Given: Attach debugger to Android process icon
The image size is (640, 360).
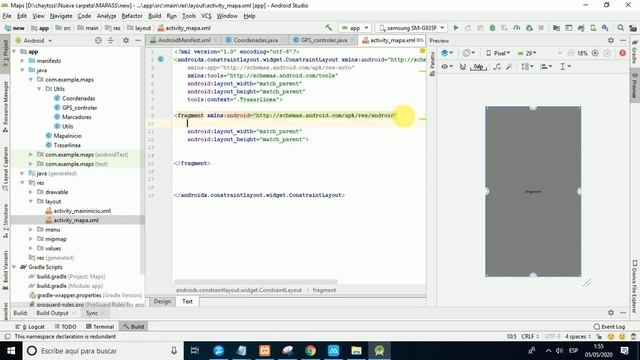Looking at the screenshot, I should (529, 28).
